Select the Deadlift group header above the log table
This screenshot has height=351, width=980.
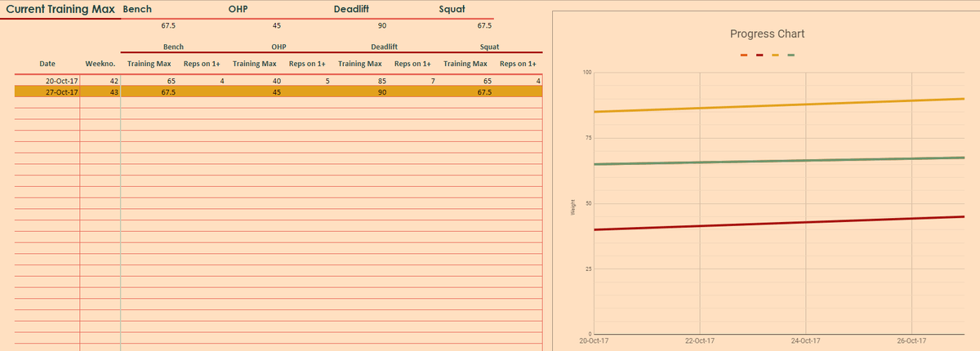384,47
